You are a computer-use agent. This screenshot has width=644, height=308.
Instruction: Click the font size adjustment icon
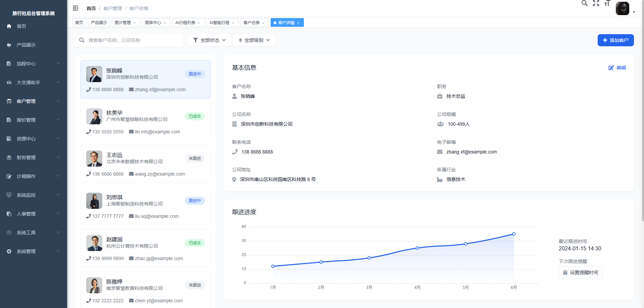click(607, 3)
